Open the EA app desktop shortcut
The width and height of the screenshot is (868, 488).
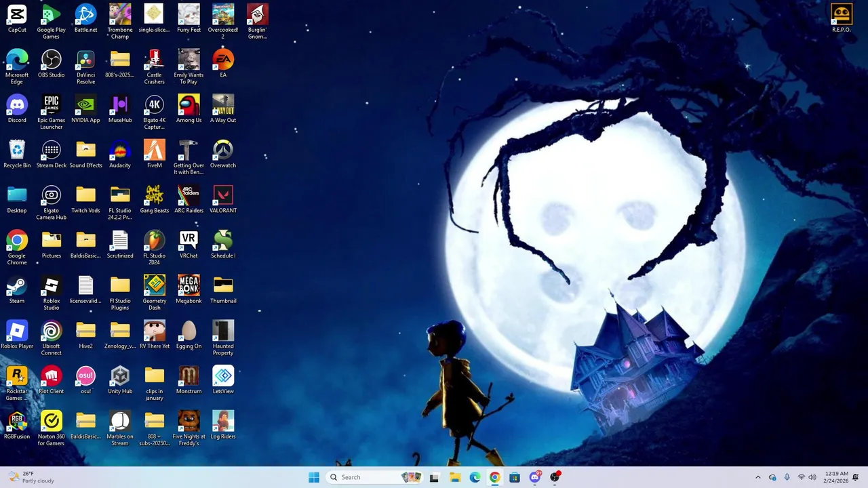tap(223, 64)
